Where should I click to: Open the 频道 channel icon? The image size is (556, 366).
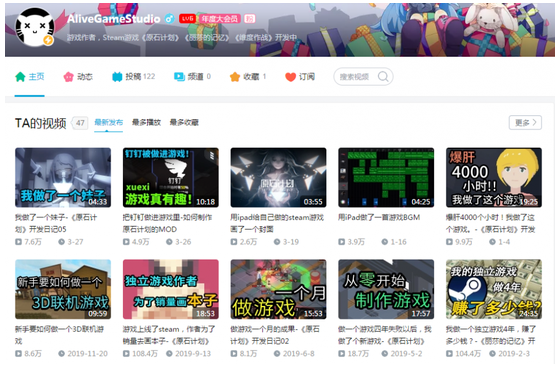(x=179, y=77)
